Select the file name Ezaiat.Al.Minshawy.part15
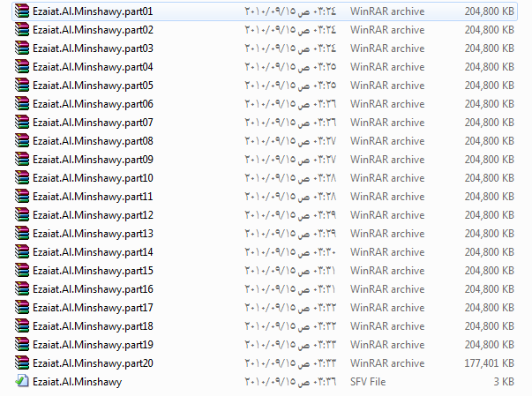Image resolution: width=532 pixels, height=396 pixels. 93,271
